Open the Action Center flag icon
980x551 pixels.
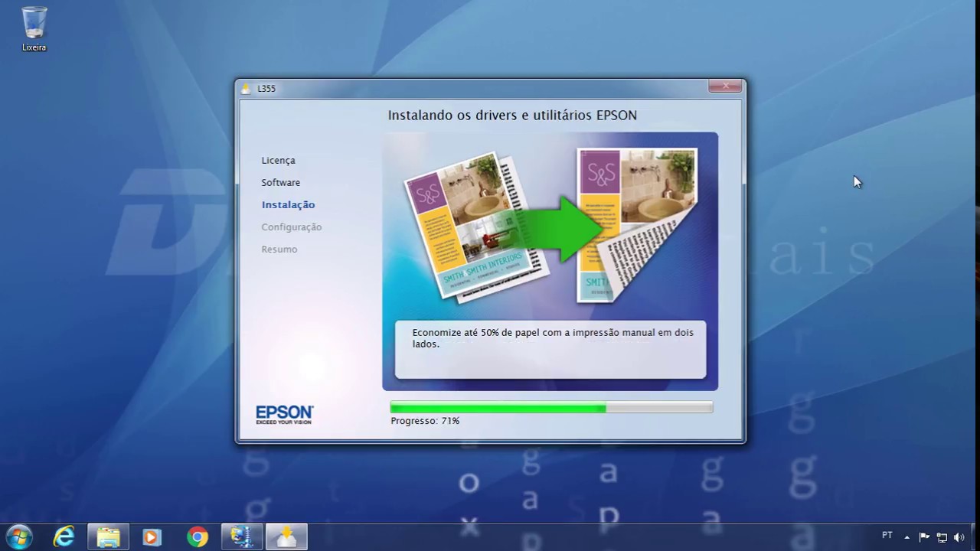(x=924, y=537)
